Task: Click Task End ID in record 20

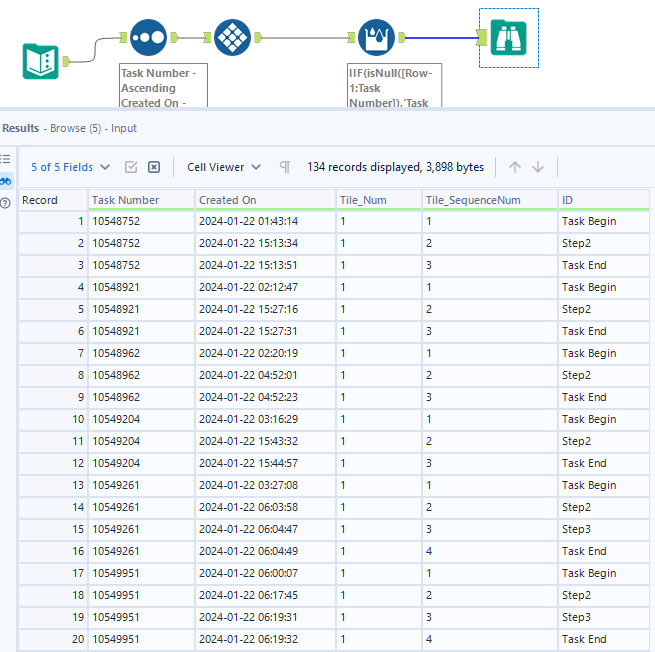Action: [604, 639]
